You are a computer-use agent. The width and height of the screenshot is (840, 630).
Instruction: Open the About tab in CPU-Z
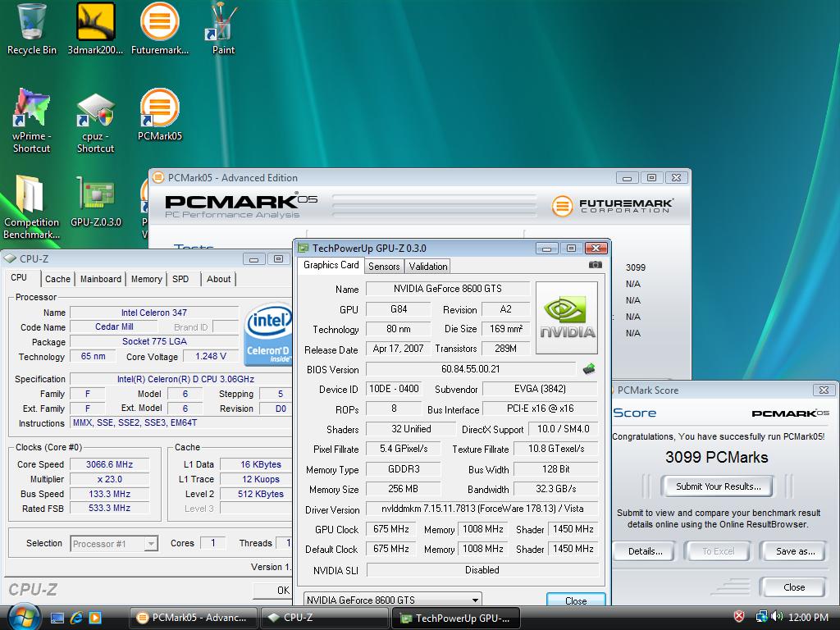[218, 279]
